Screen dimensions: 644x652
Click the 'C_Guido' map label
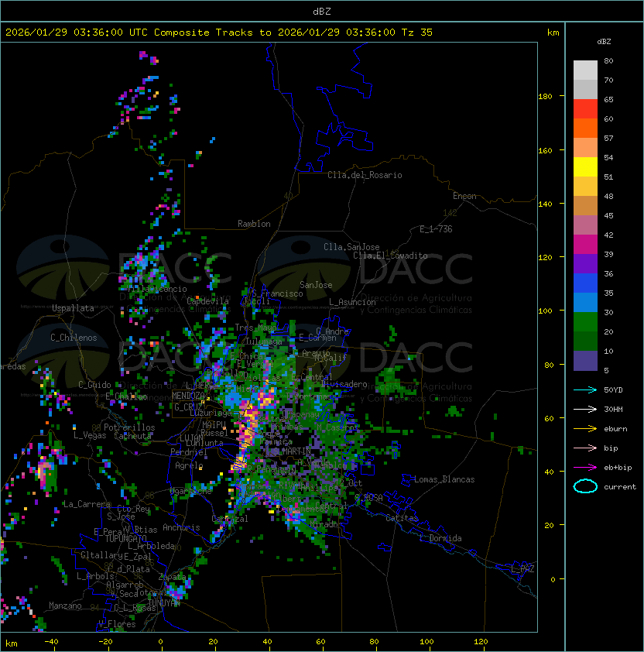(94, 385)
